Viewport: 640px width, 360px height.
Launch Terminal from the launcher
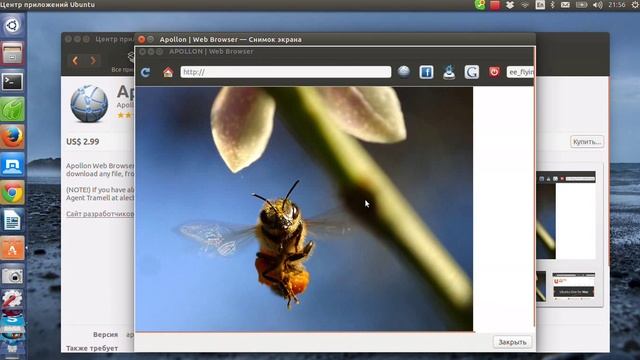(x=12, y=81)
